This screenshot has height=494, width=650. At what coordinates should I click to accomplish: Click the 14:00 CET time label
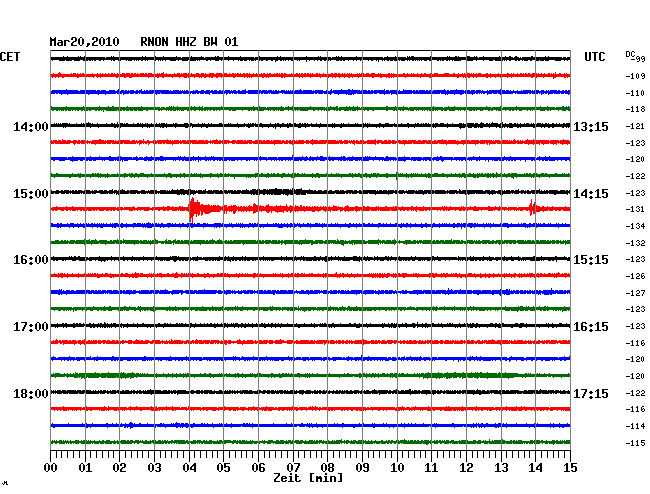(x=31, y=126)
